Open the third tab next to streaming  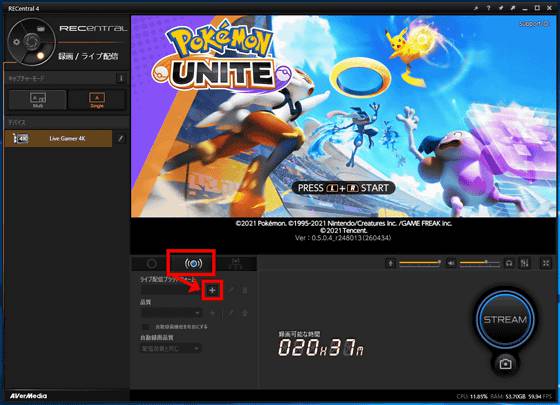click(236, 264)
